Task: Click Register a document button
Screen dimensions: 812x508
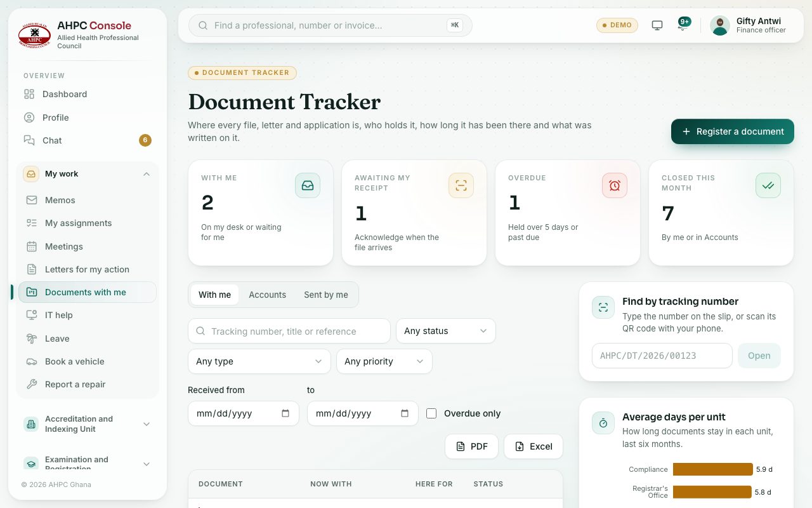Action: pyautogui.click(x=733, y=131)
